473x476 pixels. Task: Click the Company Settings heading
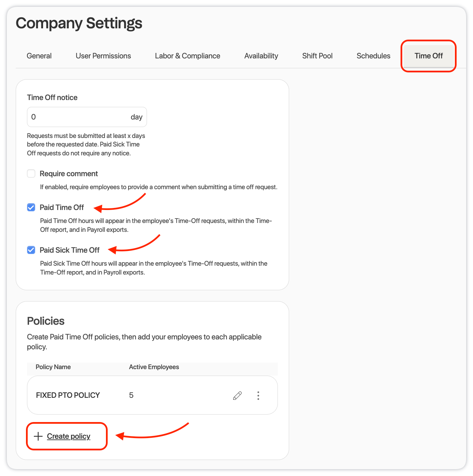click(79, 23)
